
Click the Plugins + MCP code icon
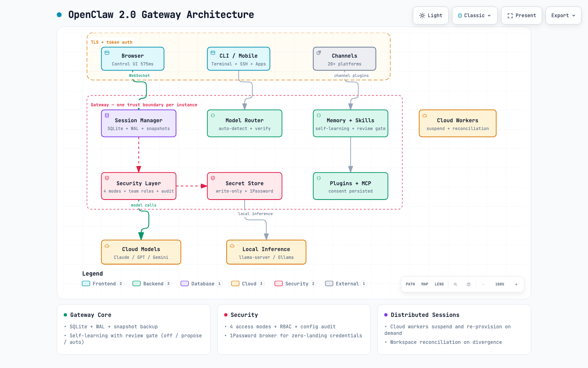[319, 178]
